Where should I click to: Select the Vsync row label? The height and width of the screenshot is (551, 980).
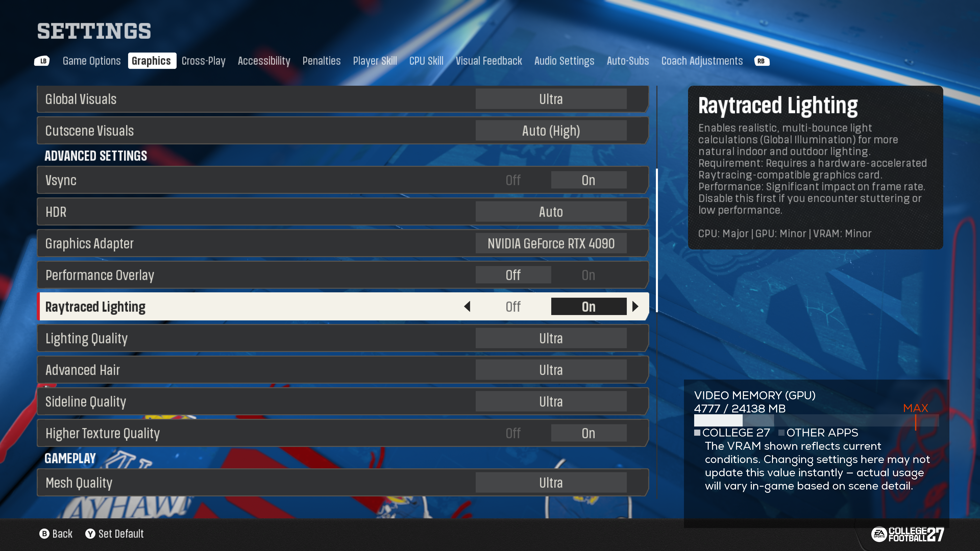pos(61,180)
